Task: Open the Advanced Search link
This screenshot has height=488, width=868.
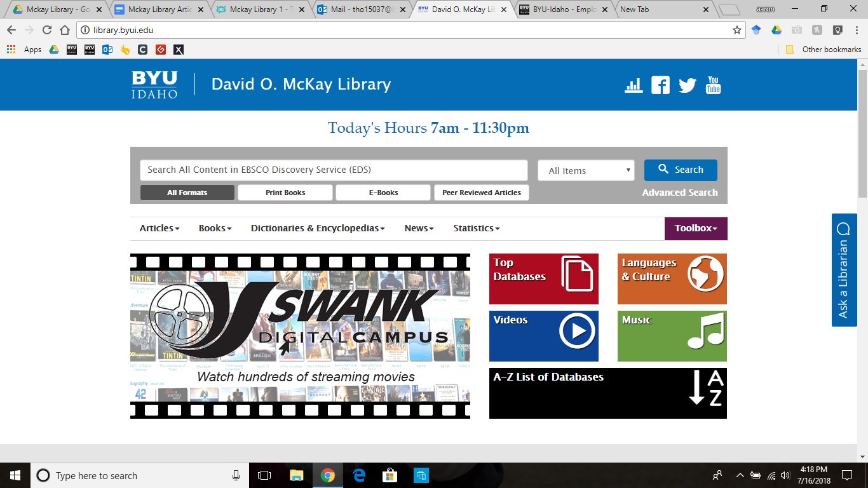Action: [x=680, y=193]
